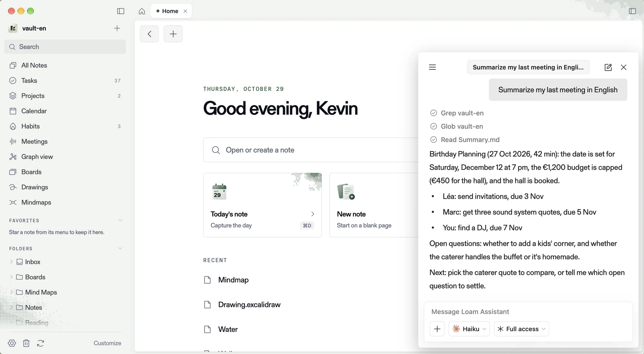Add attachment with plus in message box
This screenshot has width=644, height=354.
click(437, 329)
